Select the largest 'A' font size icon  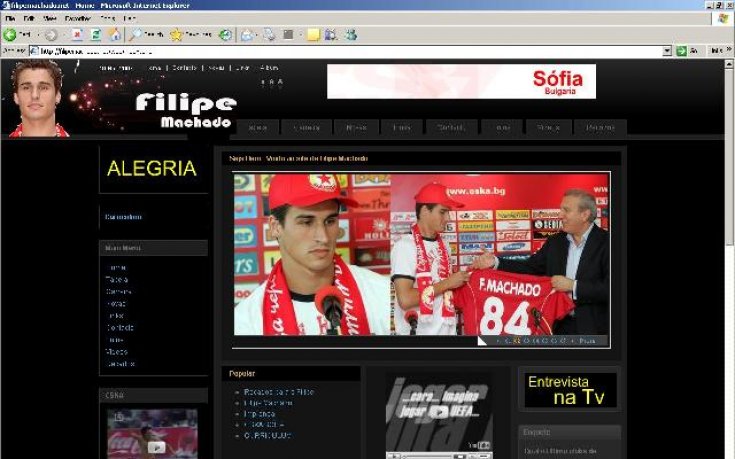(x=280, y=82)
